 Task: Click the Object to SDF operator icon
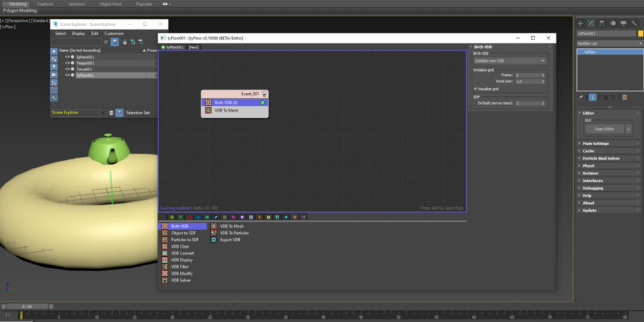(164, 233)
